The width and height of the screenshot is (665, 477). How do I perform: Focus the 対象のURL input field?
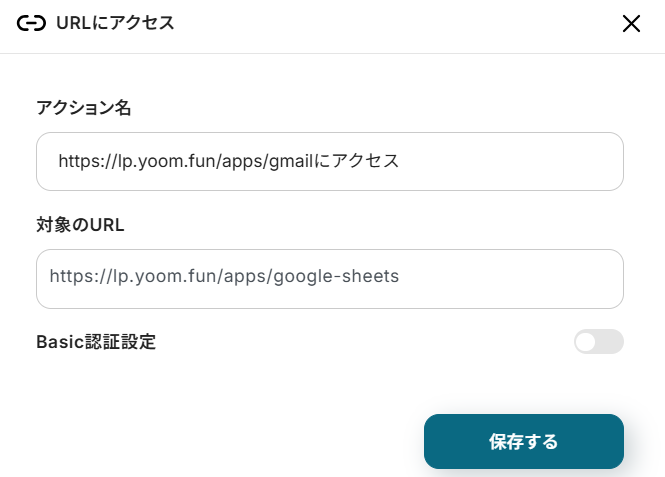[330, 278]
